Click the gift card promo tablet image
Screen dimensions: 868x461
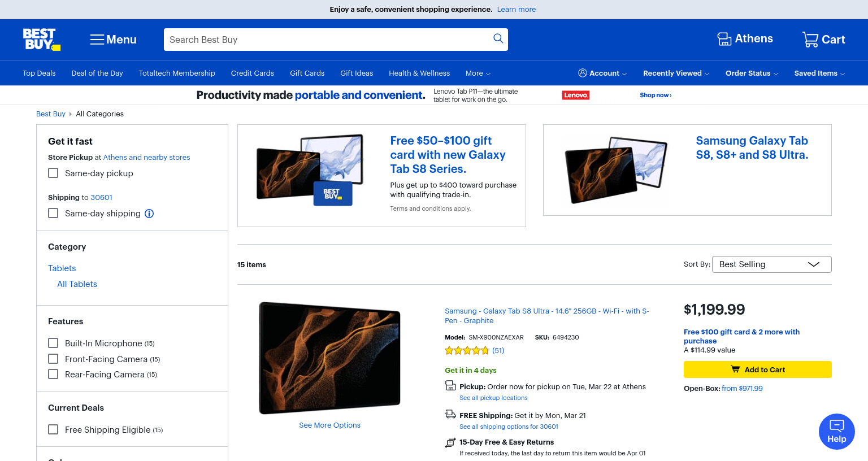[310, 169]
